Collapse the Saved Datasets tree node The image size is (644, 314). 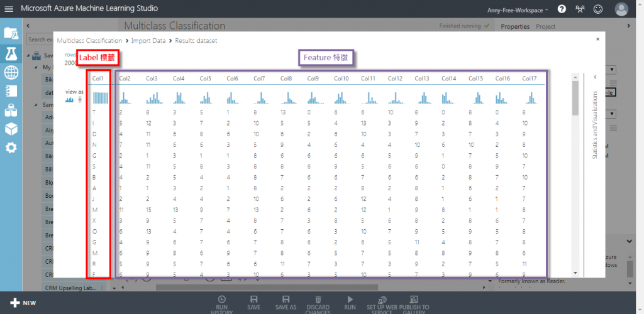pyautogui.click(x=29, y=55)
